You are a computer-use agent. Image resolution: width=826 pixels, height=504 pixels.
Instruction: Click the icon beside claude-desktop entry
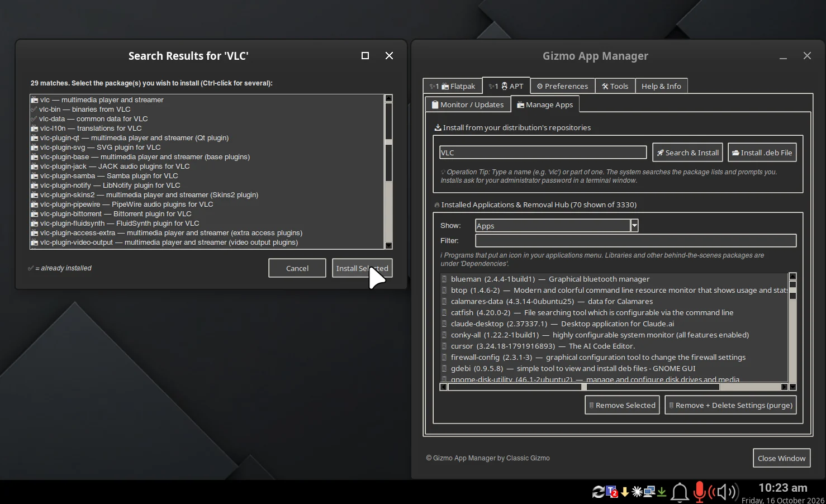444,324
